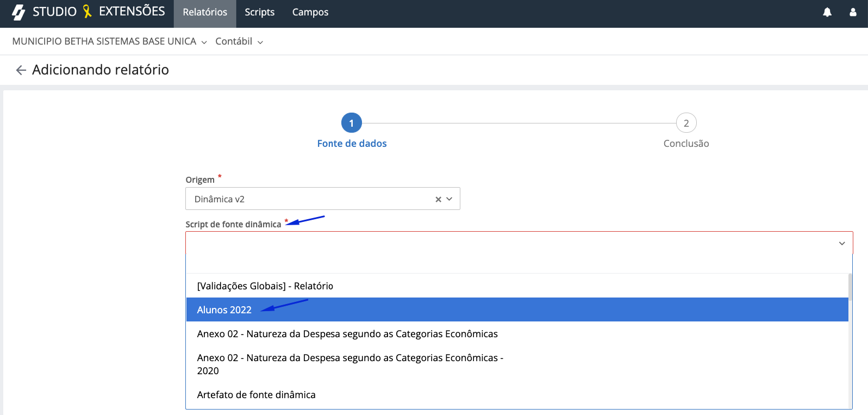The width and height of the screenshot is (868, 415).
Task: Open the notifications bell icon
Action: pyautogui.click(x=827, y=12)
